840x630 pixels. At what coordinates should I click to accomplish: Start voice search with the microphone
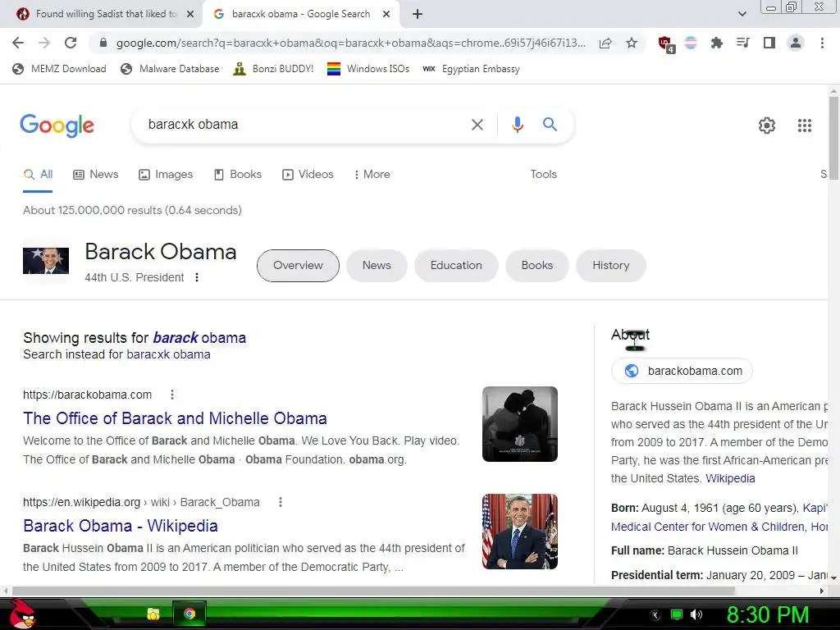pyautogui.click(x=517, y=125)
